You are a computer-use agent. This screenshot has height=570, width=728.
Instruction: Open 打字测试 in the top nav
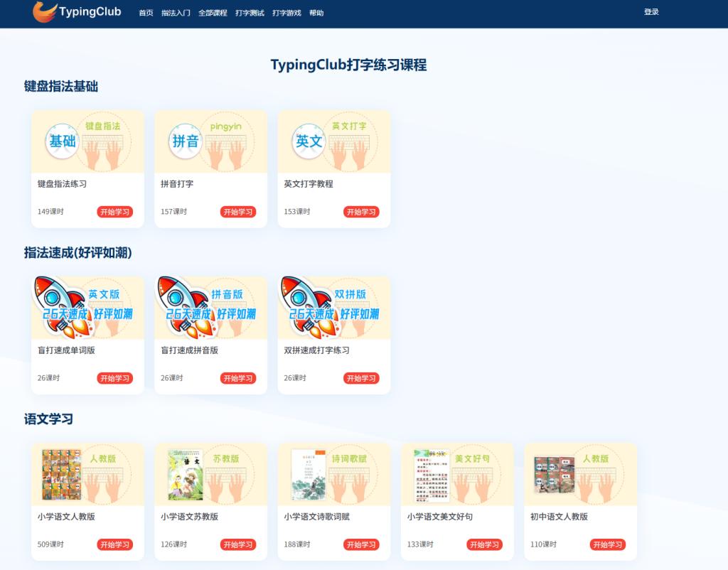pyautogui.click(x=250, y=13)
